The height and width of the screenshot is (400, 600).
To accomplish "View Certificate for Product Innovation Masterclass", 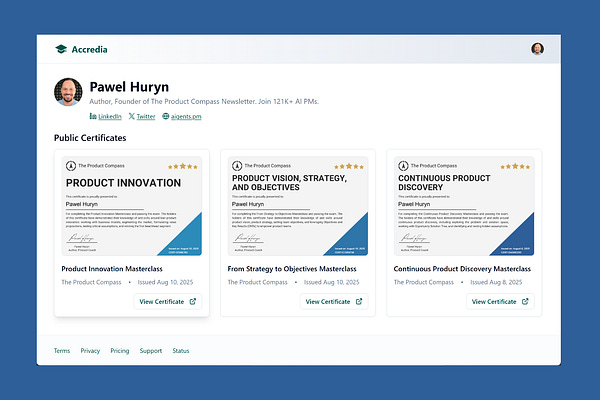I will (168, 302).
